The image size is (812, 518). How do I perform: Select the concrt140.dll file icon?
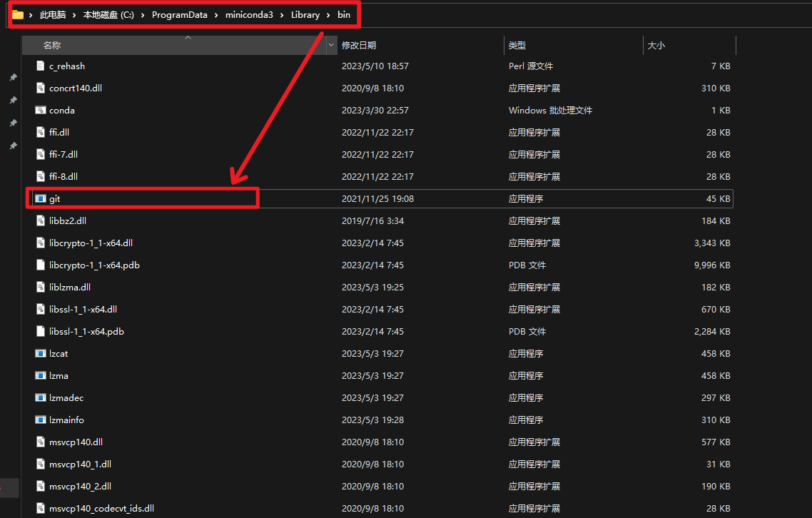click(x=41, y=88)
